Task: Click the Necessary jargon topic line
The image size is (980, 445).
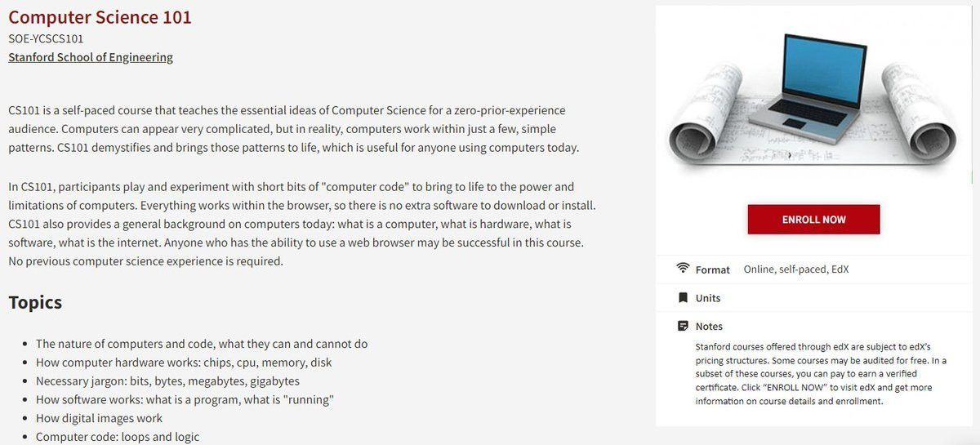Action: click(167, 381)
